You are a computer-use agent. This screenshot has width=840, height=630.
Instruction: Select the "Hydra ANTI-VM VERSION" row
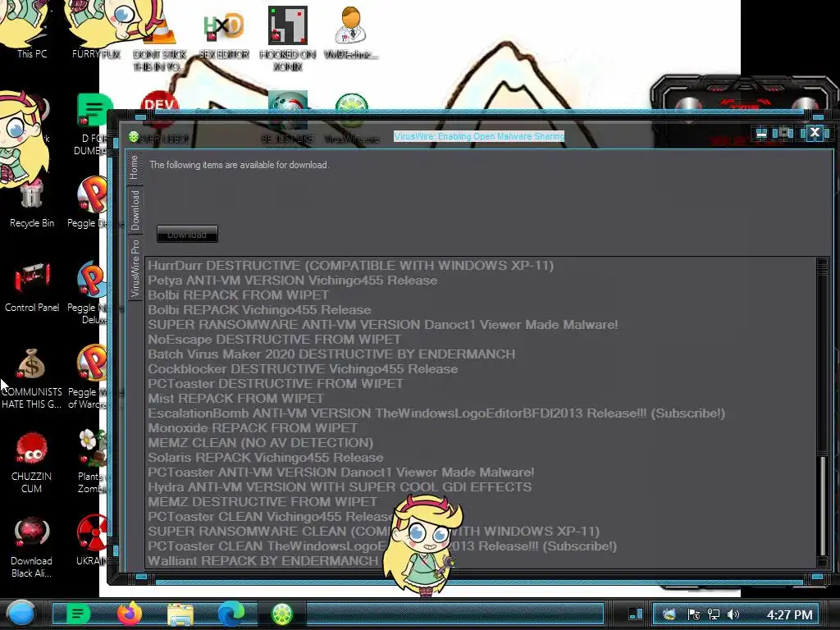click(x=481, y=487)
